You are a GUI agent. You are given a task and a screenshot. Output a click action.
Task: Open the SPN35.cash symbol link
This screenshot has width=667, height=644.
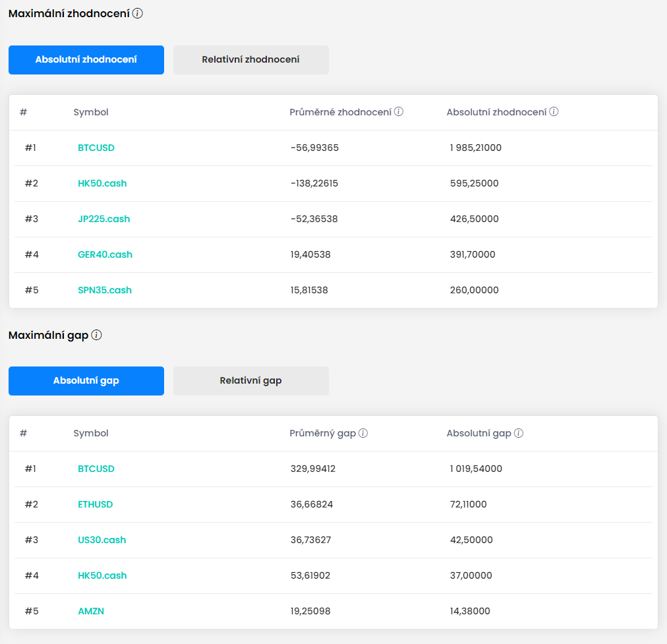(105, 290)
